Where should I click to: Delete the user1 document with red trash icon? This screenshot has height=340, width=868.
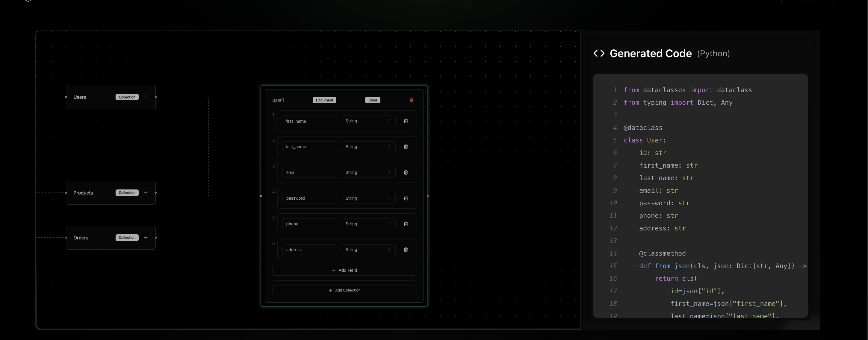(x=412, y=100)
